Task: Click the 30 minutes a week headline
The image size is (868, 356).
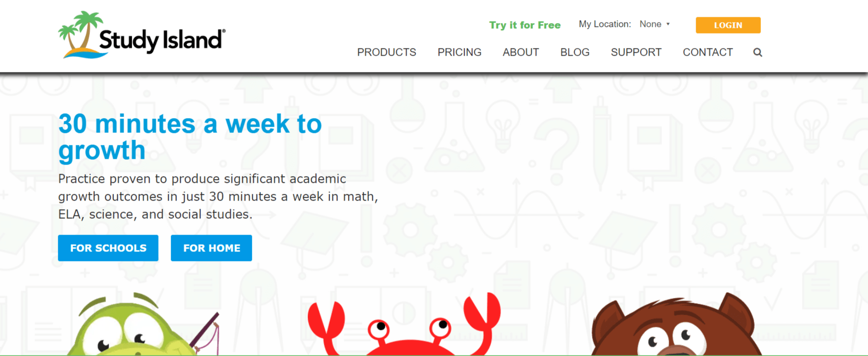Action: [x=190, y=137]
